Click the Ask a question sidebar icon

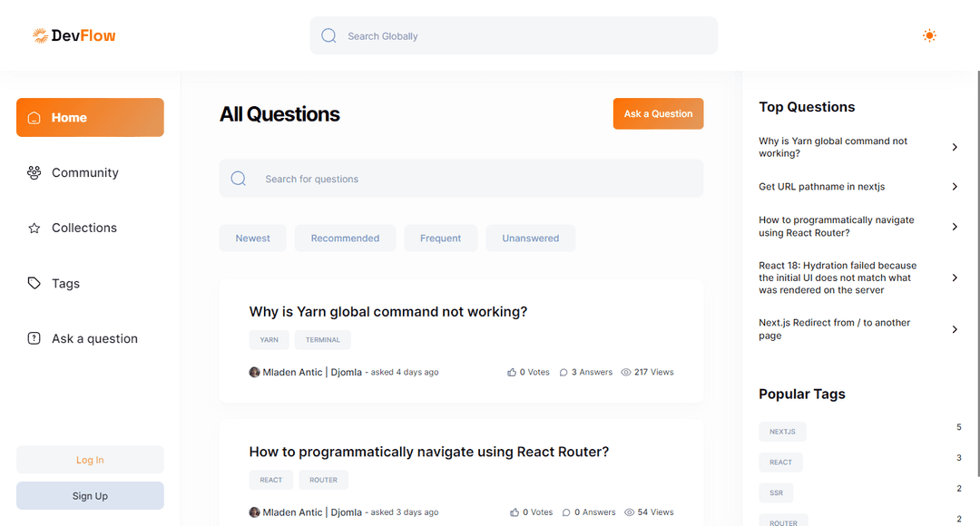[x=34, y=338]
